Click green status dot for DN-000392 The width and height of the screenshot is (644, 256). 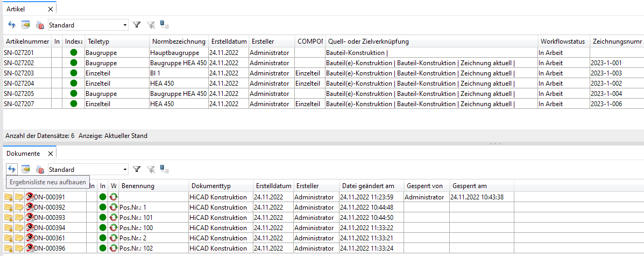pos(103,207)
